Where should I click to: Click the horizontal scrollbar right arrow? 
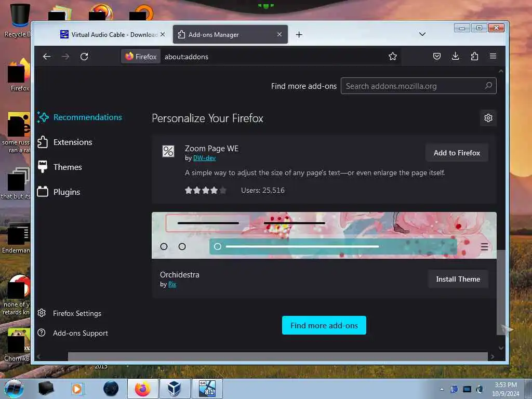(x=493, y=356)
